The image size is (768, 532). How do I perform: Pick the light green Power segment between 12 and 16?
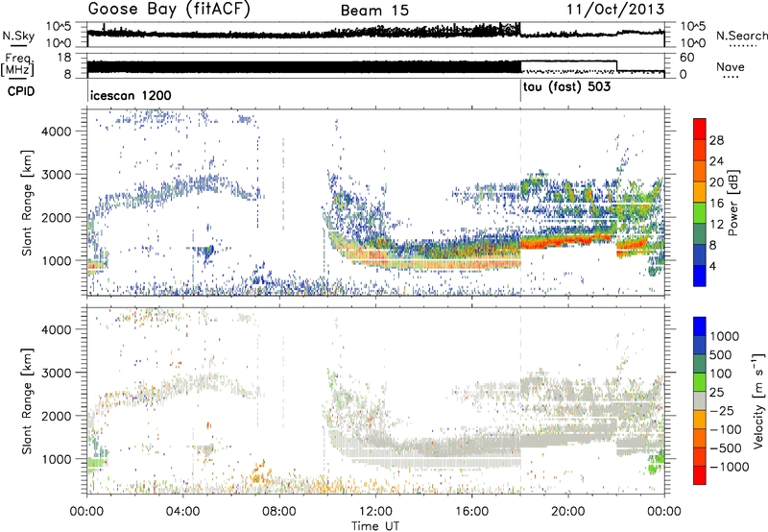(700, 213)
